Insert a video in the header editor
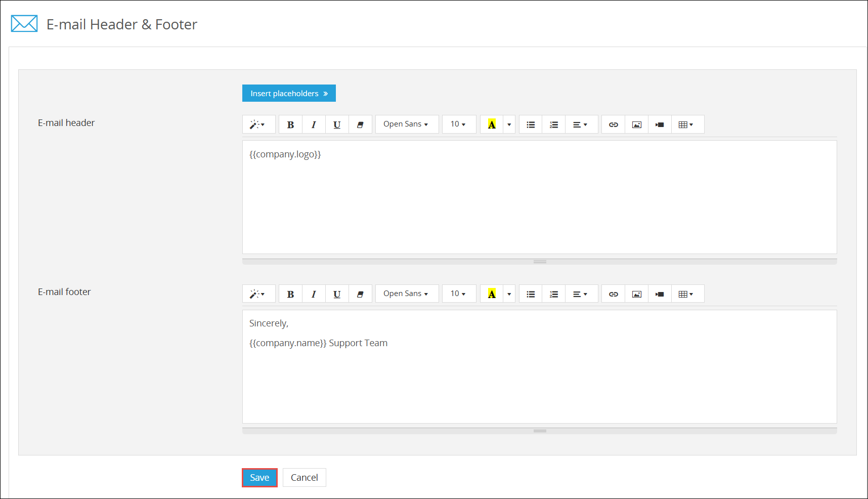This screenshot has width=868, height=499. click(x=660, y=124)
